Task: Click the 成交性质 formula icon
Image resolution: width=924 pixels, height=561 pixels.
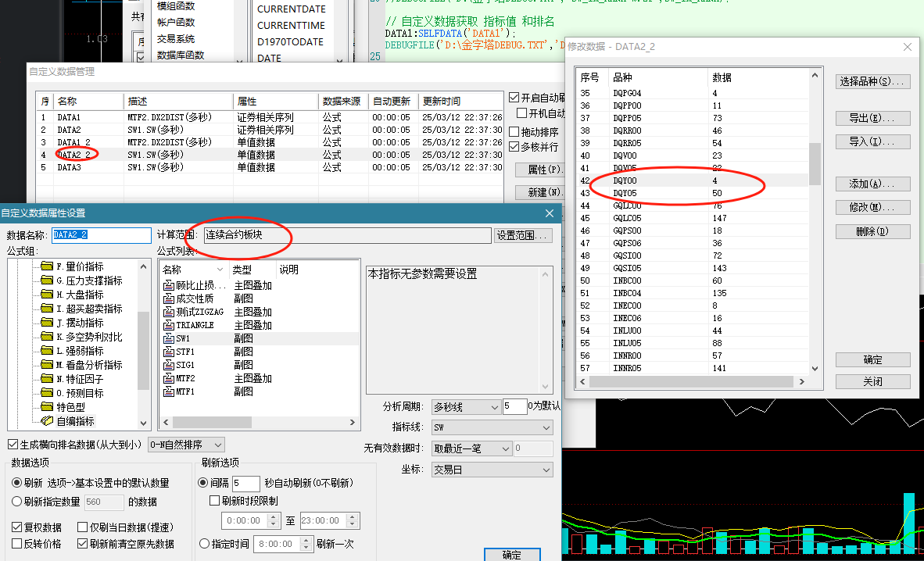Action: coord(169,298)
